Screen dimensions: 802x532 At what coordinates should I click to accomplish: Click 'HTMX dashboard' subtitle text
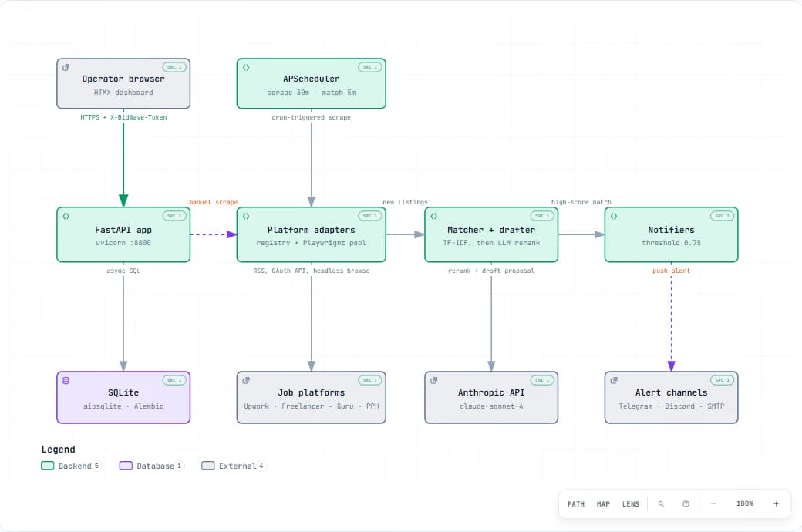123,93
